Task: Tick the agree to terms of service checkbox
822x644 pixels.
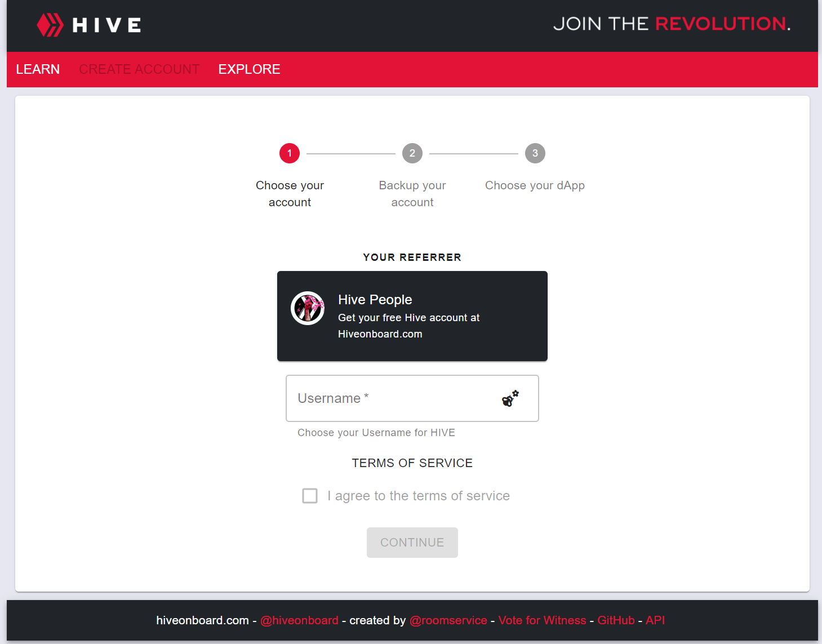Action: [x=310, y=496]
